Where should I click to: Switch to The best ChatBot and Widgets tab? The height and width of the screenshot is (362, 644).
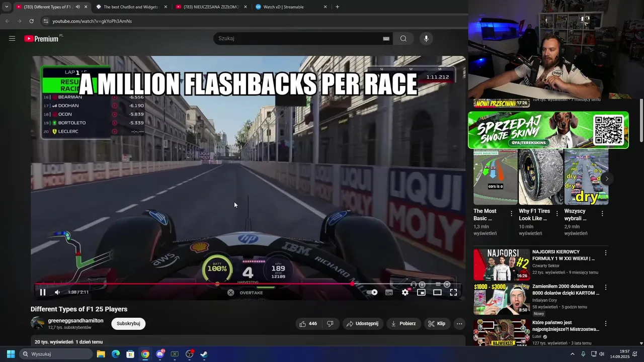131,7
